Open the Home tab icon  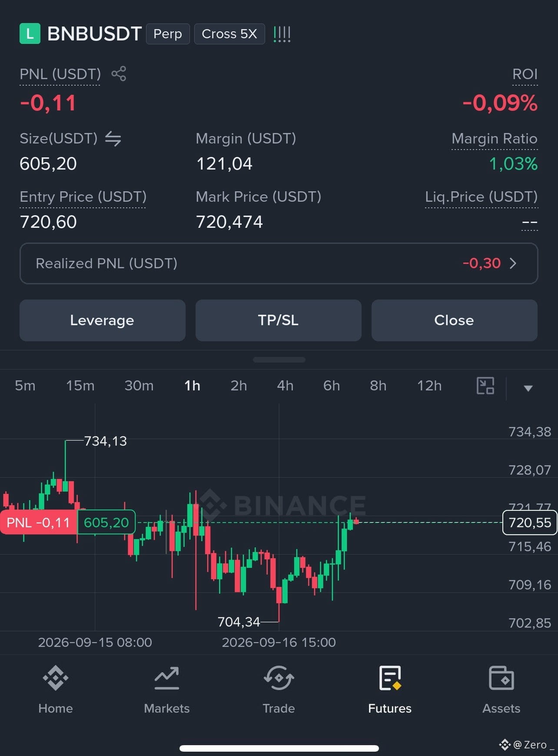[x=56, y=678]
